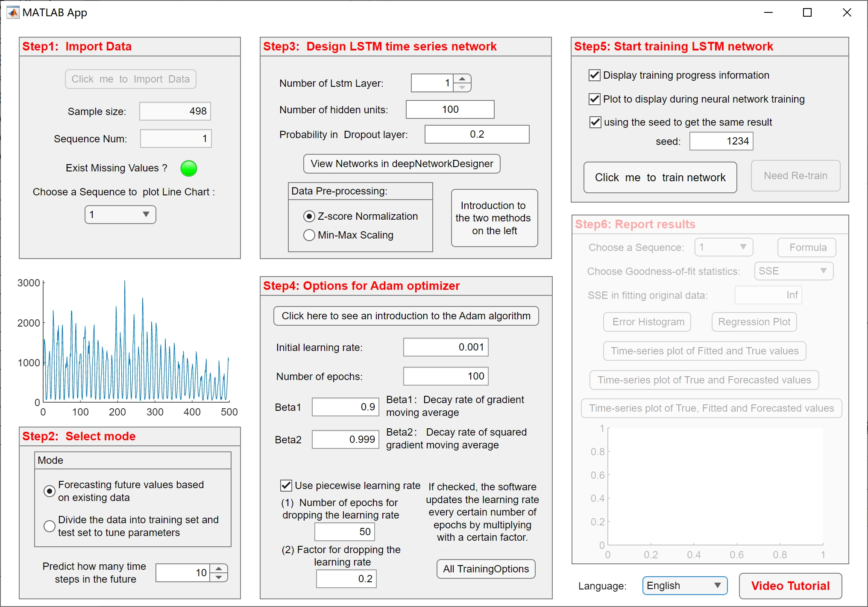Click the time series line chart
This screenshot has height=607, width=868.
click(x=136, y=342)
